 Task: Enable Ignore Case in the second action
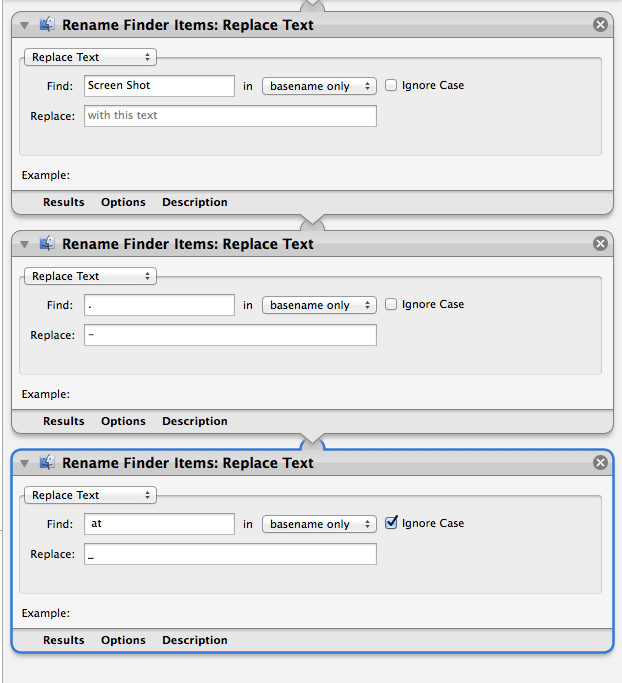click(391, 304)
